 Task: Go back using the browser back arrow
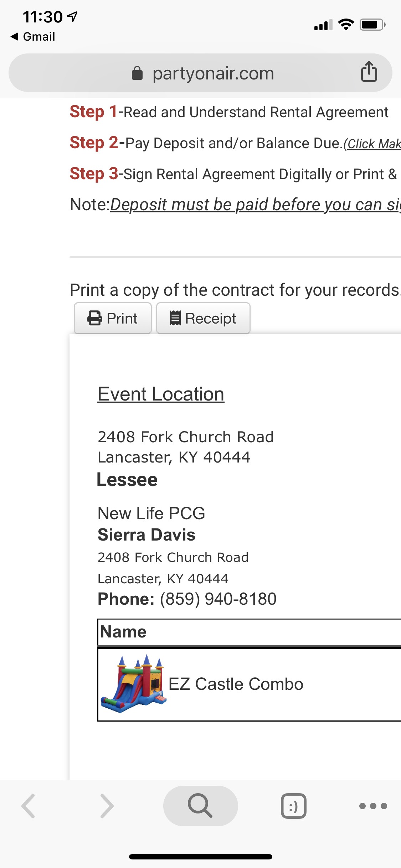[x=29, y=806]
